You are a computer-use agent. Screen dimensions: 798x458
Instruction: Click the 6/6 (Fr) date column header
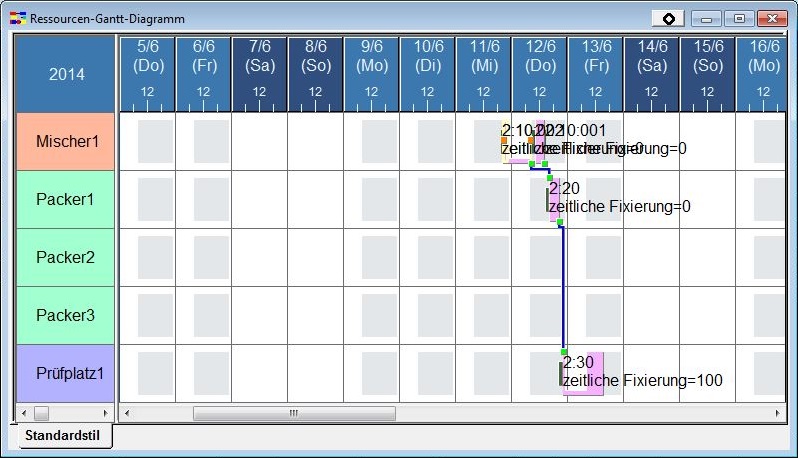(x=204, y=74)
